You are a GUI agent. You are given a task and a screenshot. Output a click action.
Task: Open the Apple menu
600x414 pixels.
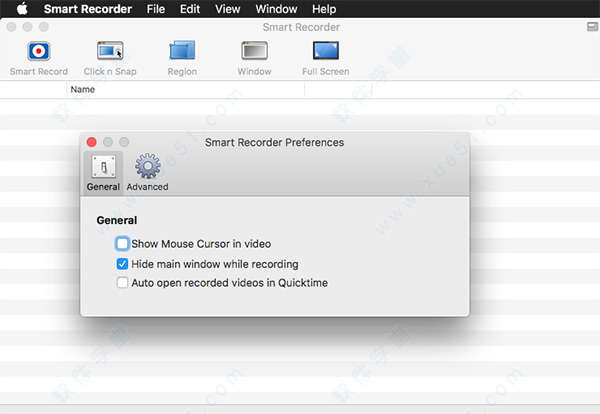[x=23, y=8]
